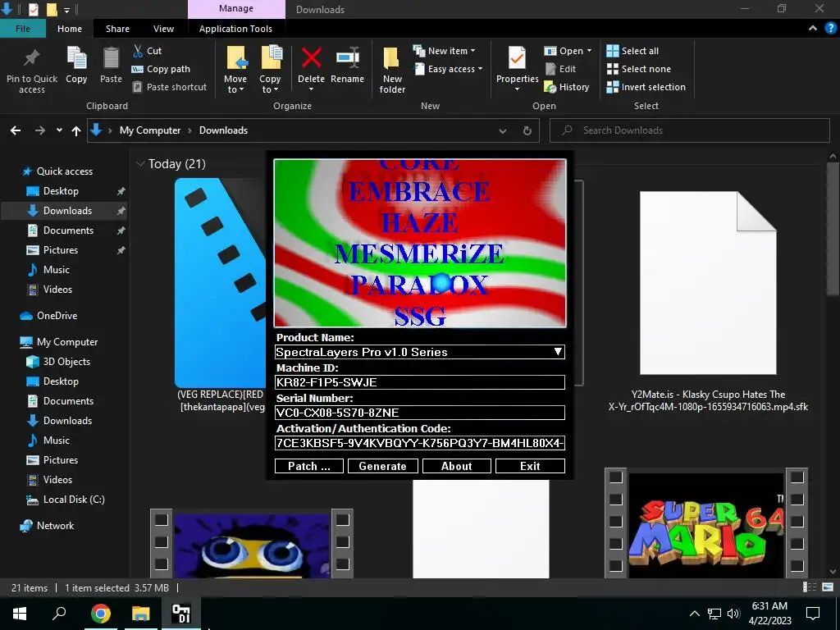Click Select all in ribbon
Image resolution: width=840 pixels, height=630 pixels.
pos(632,51)
